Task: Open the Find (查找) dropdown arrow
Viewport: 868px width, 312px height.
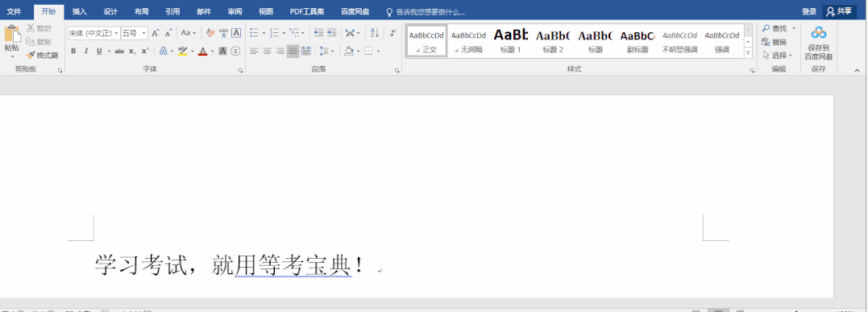Action: tap(793, 28)
